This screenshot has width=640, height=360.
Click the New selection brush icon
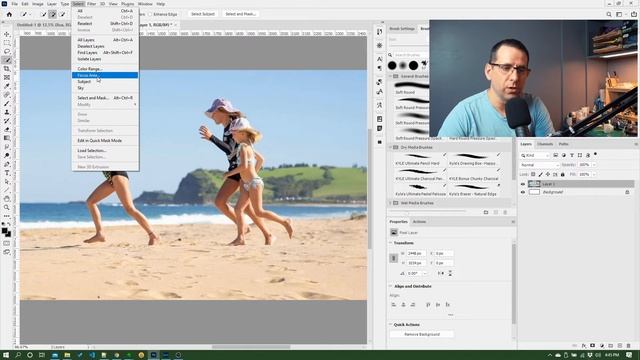43,14
